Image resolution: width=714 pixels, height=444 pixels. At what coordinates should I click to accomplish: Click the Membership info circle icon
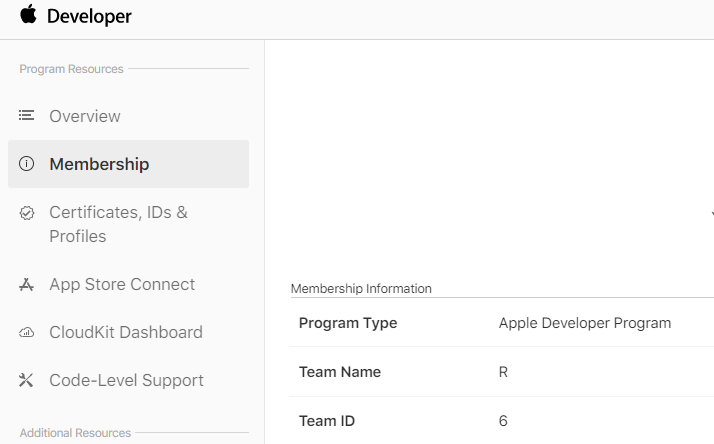point(27,164)
